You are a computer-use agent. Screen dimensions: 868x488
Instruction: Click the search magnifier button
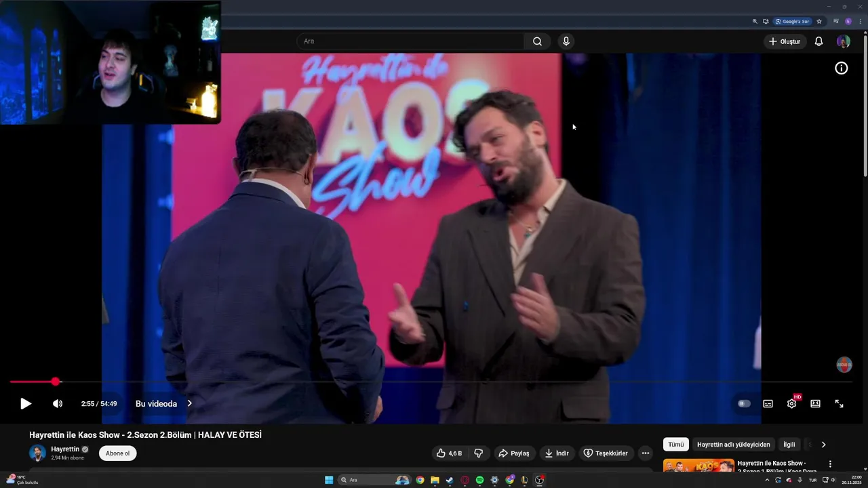[537, 41]
